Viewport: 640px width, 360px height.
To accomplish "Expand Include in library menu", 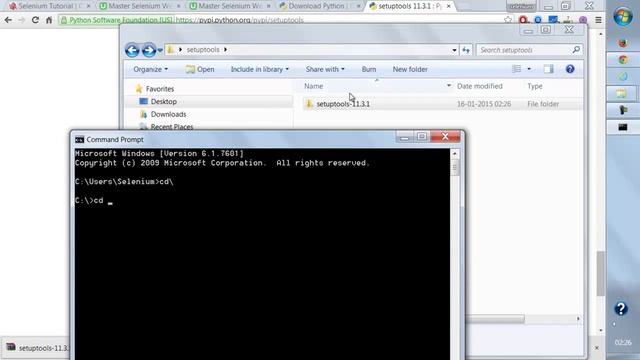I will pos(260,69).
